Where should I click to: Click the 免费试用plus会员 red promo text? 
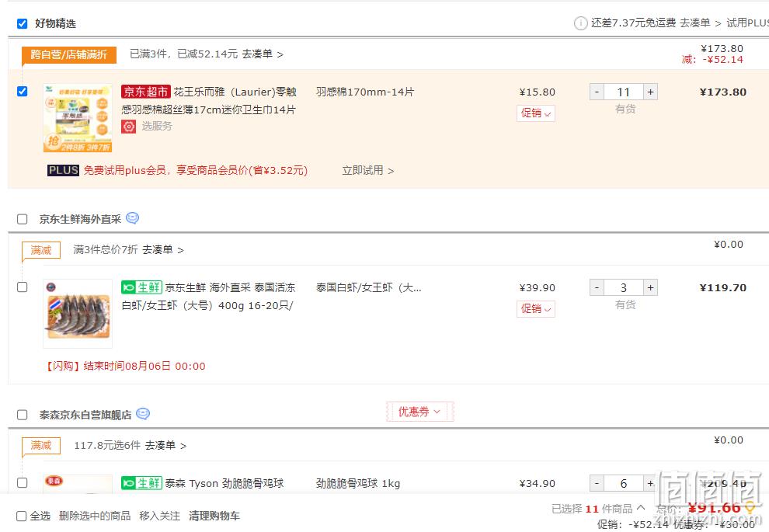tap(196, 170)
